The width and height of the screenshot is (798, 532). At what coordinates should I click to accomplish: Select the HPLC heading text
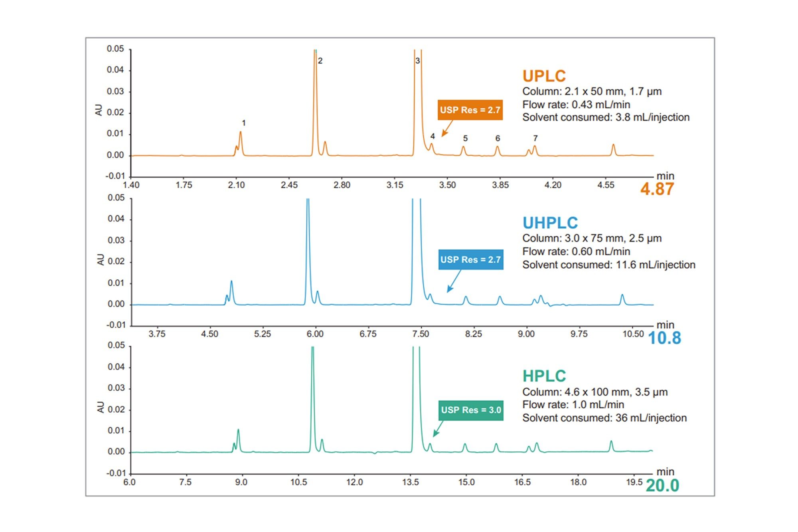(544, 376)
